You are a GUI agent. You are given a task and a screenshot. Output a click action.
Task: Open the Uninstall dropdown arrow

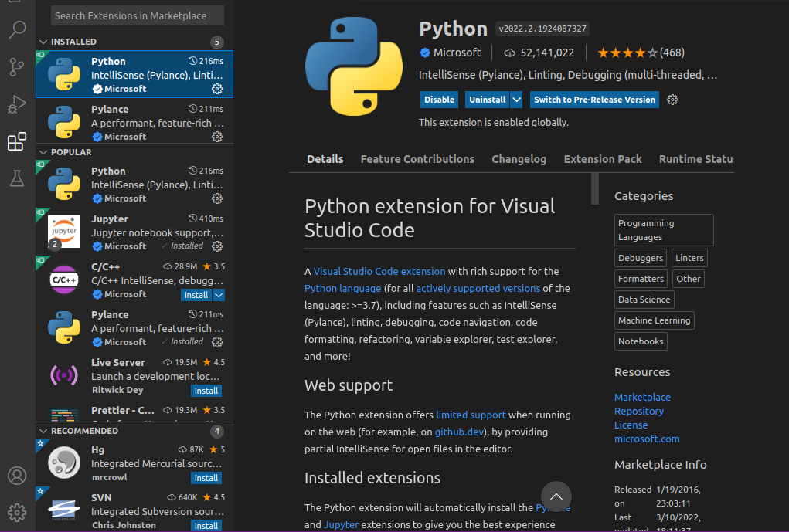coord(516,100)
